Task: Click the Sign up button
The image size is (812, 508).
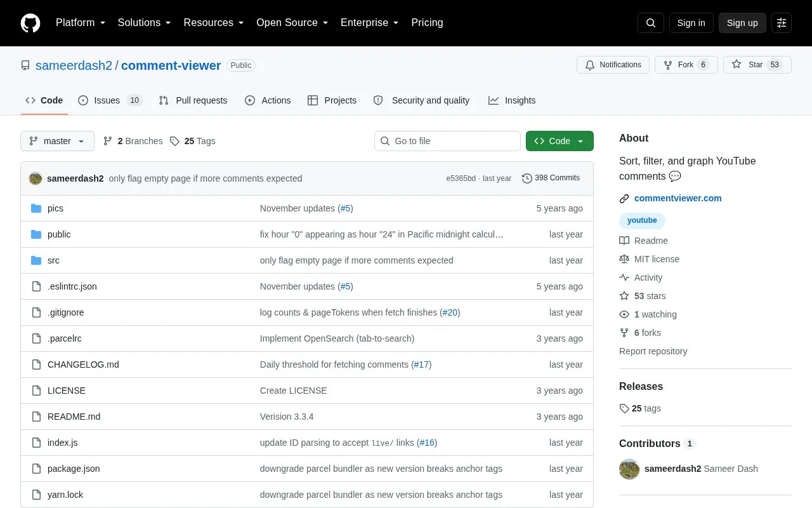Action: click(742, 23)
